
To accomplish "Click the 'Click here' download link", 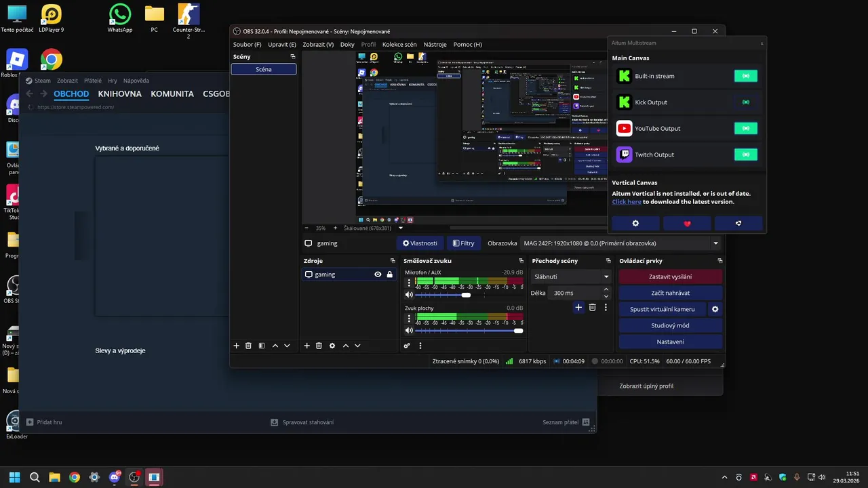I will [x=626, y=201].
